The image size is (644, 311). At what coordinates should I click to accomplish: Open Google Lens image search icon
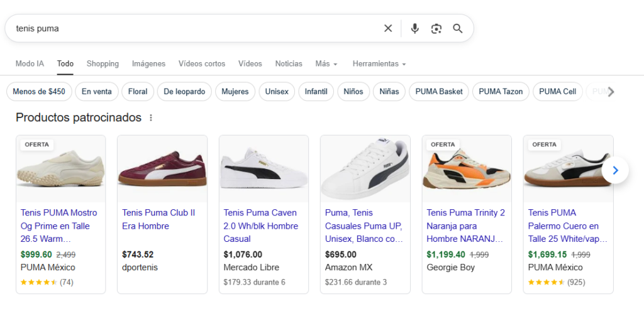[436, 28]
